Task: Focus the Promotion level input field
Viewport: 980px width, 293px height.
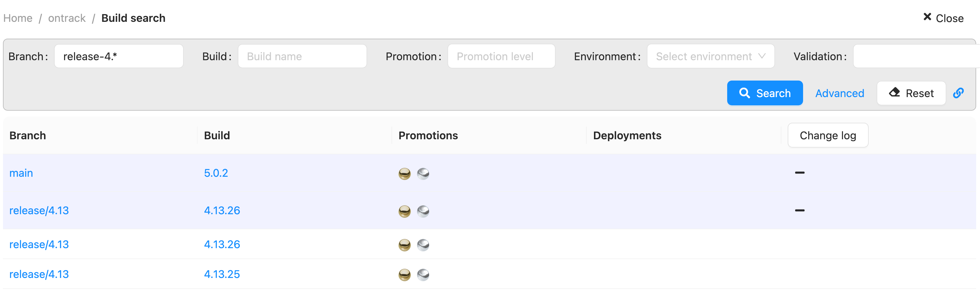Action: pos(501,56)
